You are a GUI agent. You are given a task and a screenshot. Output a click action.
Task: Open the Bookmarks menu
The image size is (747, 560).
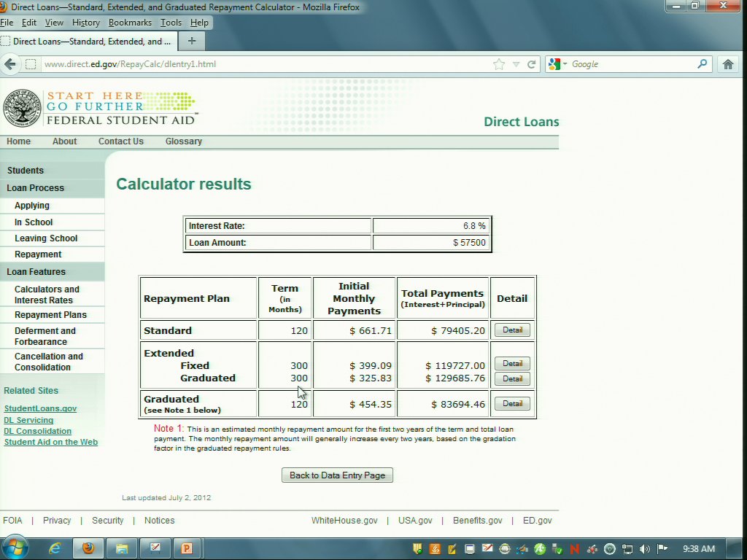point(130,23)
